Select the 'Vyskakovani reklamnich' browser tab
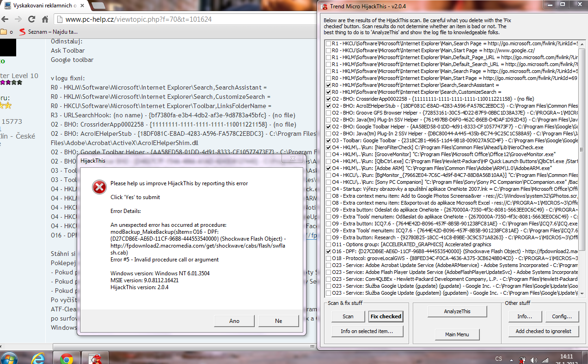588x364 pixels. click(x=44, y=6)
